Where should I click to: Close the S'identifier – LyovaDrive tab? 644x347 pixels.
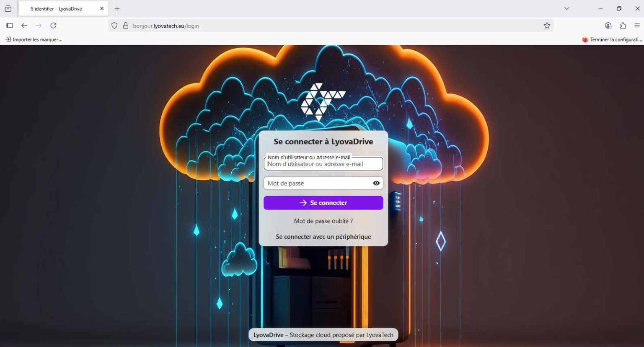[x=102, y=8]
